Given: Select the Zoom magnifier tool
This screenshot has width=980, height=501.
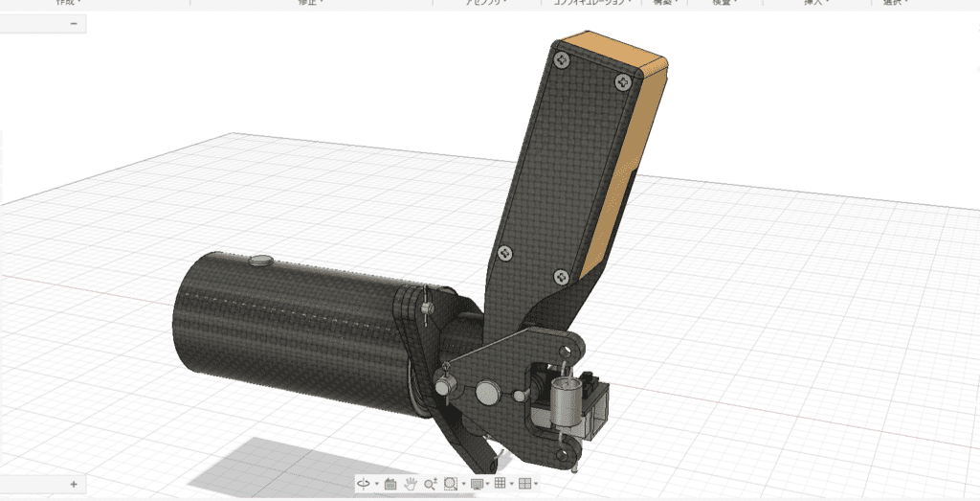Looking at the screenshot, I should pyautogui.click(x=431, y=484).
